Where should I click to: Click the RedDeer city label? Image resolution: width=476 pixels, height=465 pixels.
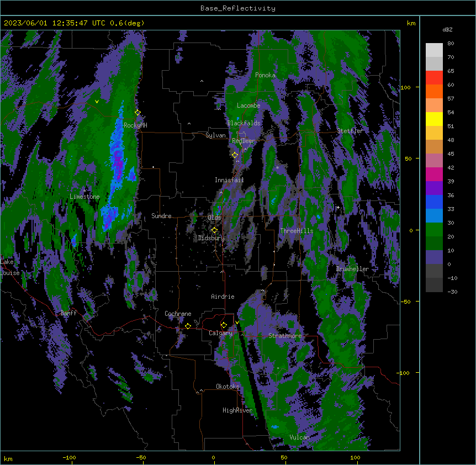coord(244,141)
